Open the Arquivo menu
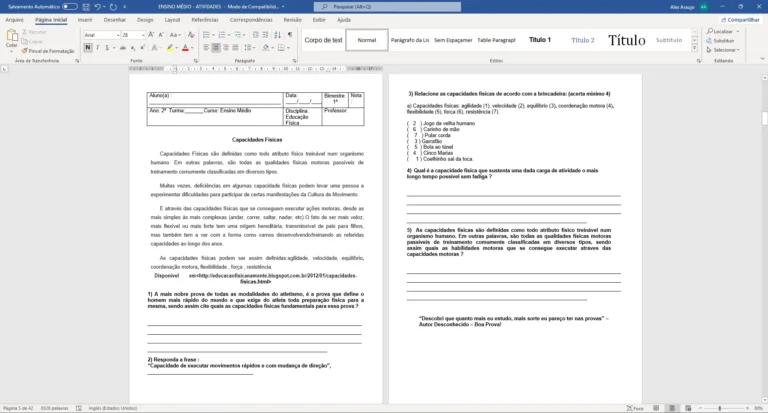The width and height of the screenshot is (768, 413). coord(14,20)
